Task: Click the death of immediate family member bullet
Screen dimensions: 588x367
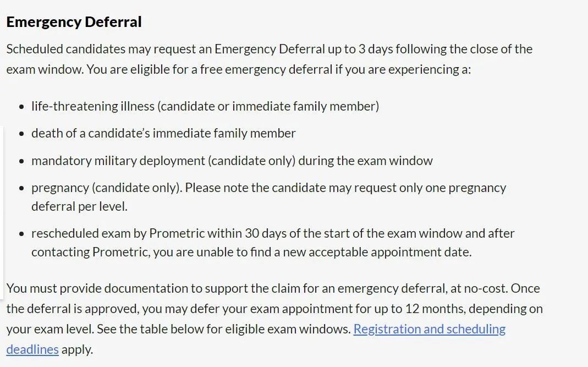Action: pos(163,133)
